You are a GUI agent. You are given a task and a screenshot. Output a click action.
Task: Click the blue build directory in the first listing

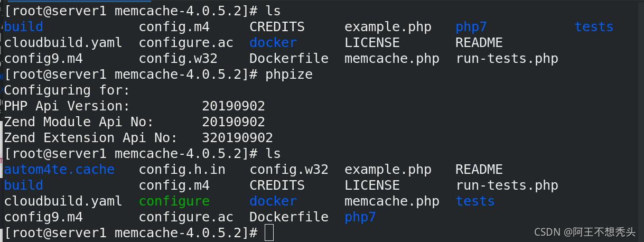pos(24,27)
